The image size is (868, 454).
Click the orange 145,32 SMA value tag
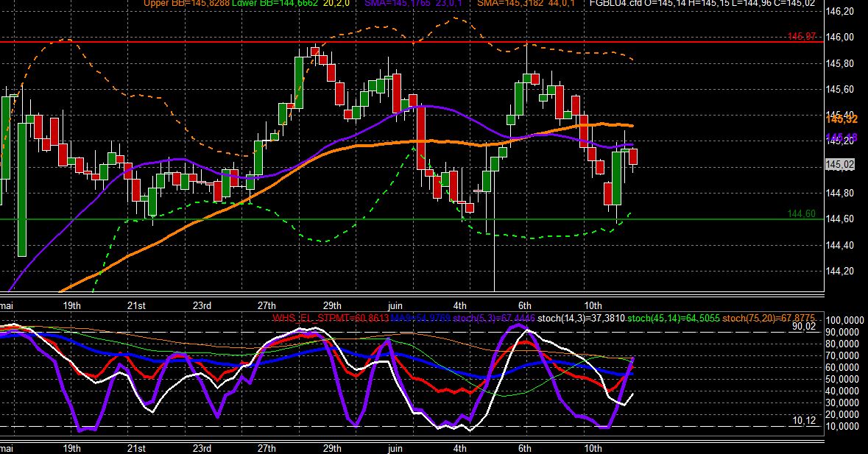(x=841, y=119)
